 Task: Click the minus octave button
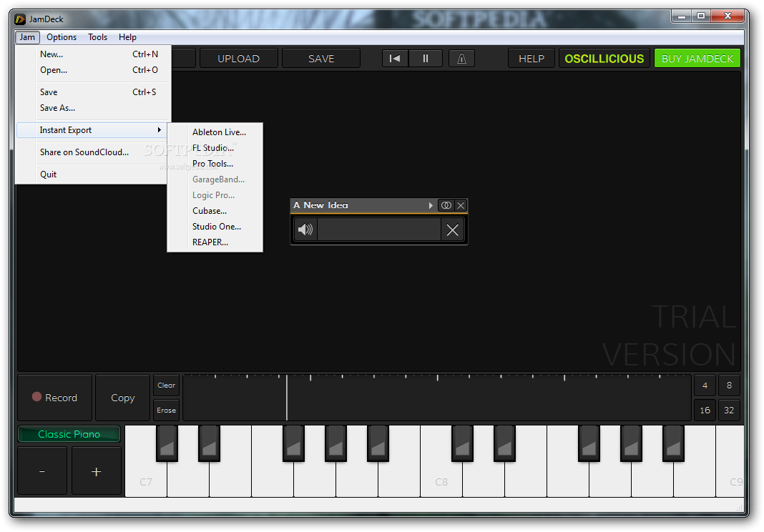[x=42, y=471]
